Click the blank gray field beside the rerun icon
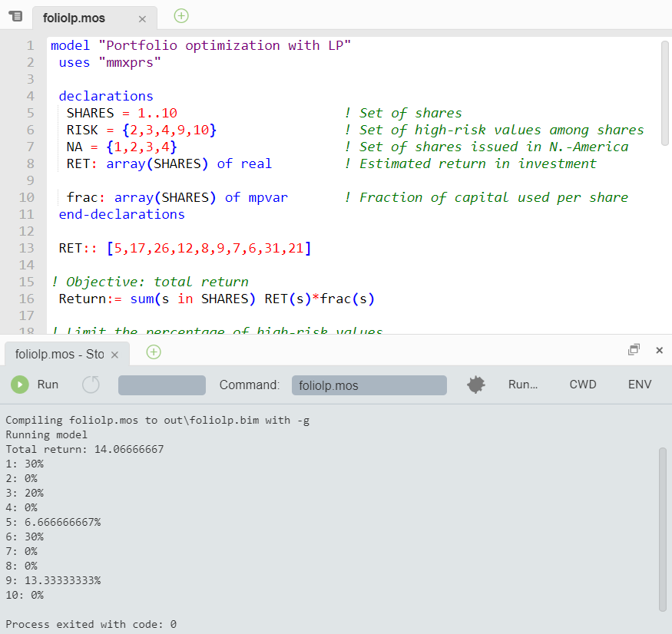The height and width of the screenshot is (634, 672). (161, 385)
